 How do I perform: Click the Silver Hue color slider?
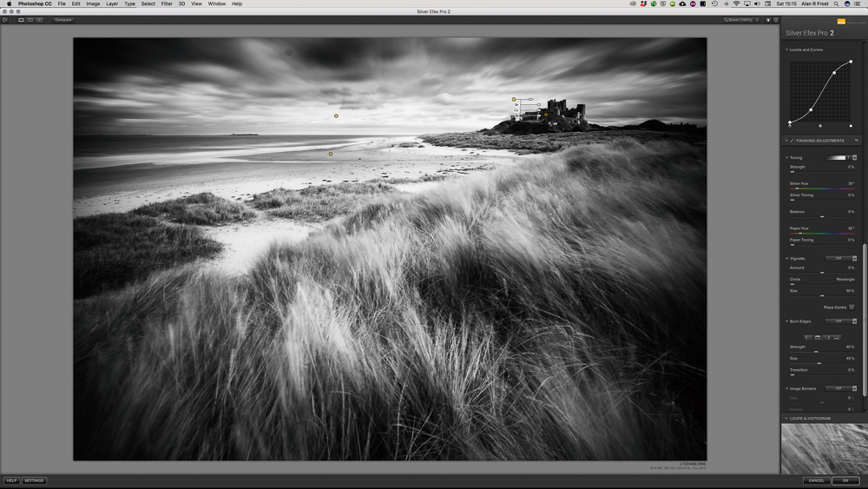(x=822, y=188)
